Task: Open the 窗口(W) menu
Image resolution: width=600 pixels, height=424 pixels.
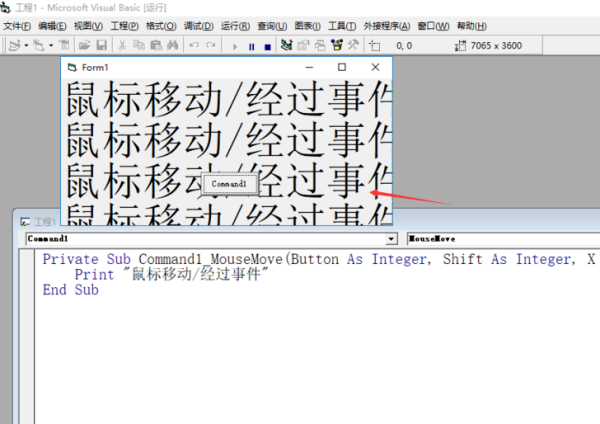Action: tap(433, 26)
